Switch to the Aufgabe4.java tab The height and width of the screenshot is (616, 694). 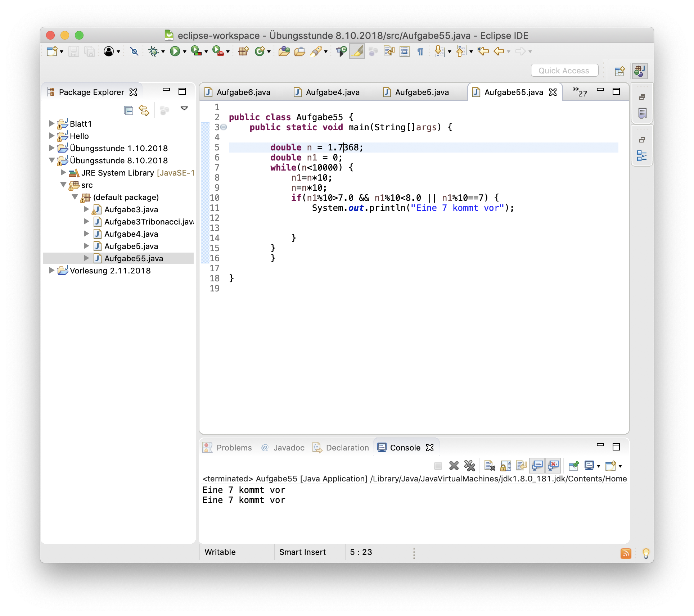(332, 92)
